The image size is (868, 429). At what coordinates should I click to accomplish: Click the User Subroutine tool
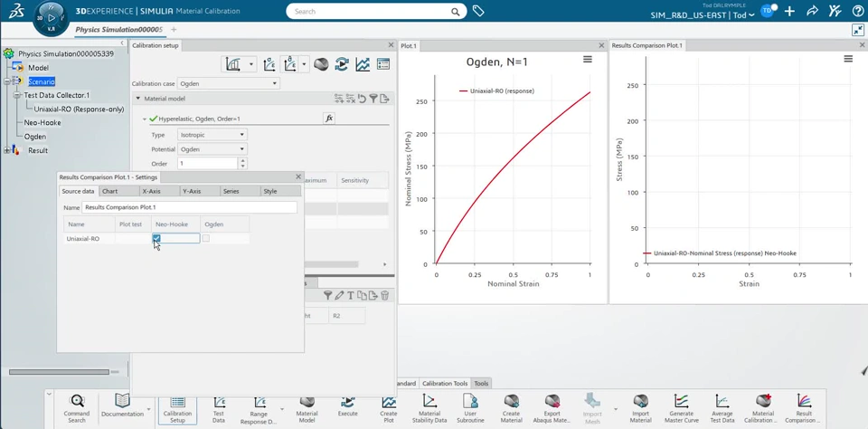pyautogui.click(x=470, y=409)
